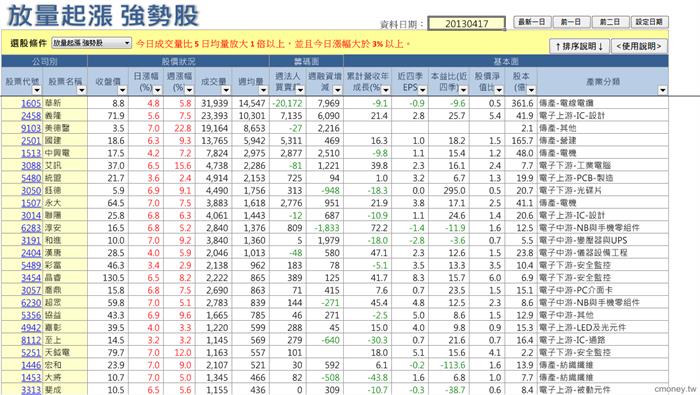The image size is (700, 395).
Task: Open the 本益比(近四季) filter arrow
Action: (463, 90)
